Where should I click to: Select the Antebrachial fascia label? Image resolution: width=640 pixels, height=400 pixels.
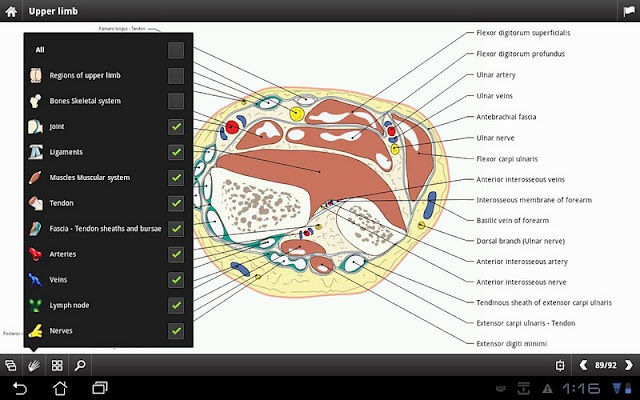point(506,117)
